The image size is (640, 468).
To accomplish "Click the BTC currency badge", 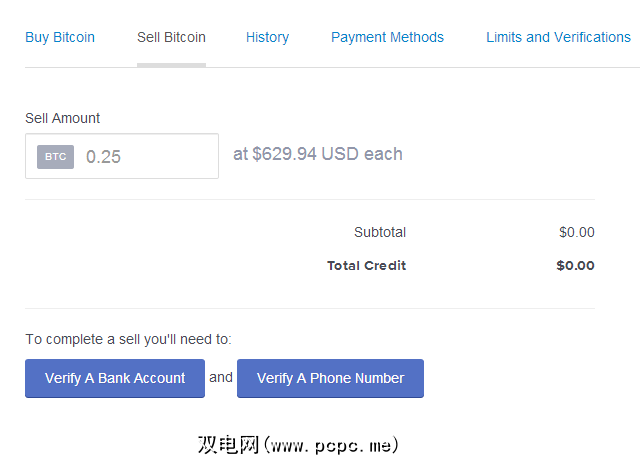I will pyautogui.click(x=56, y=157).
